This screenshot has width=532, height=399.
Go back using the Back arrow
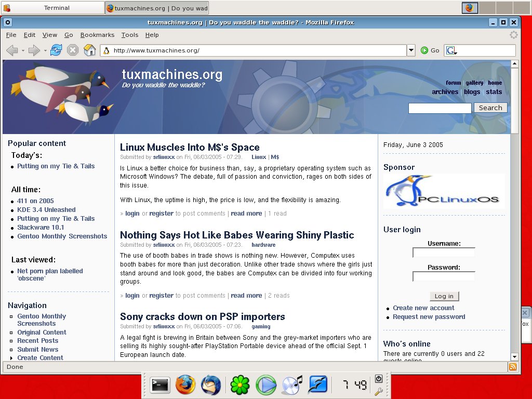tap(12, 50)
